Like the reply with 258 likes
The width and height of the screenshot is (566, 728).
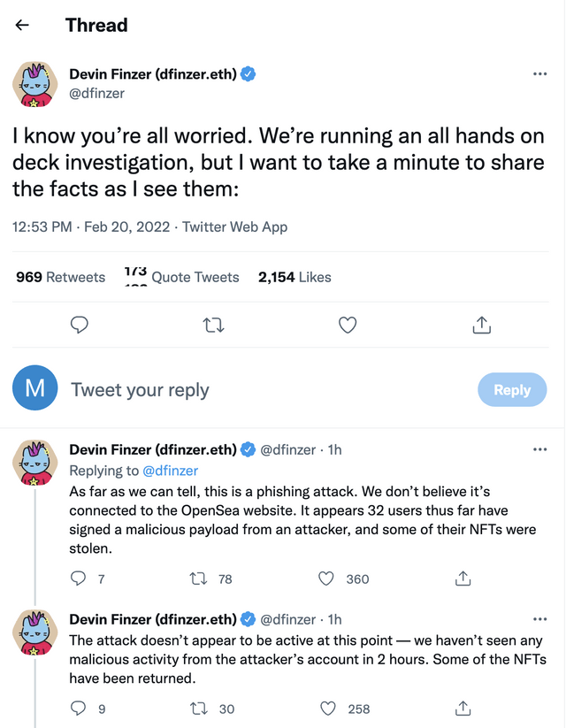tap(328, 708)
